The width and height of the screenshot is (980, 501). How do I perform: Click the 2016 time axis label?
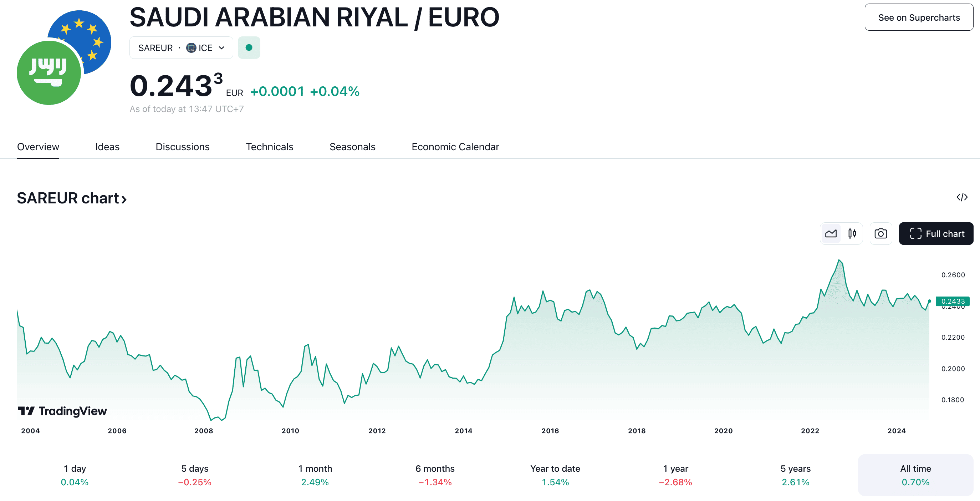click(x=550, y=431)
